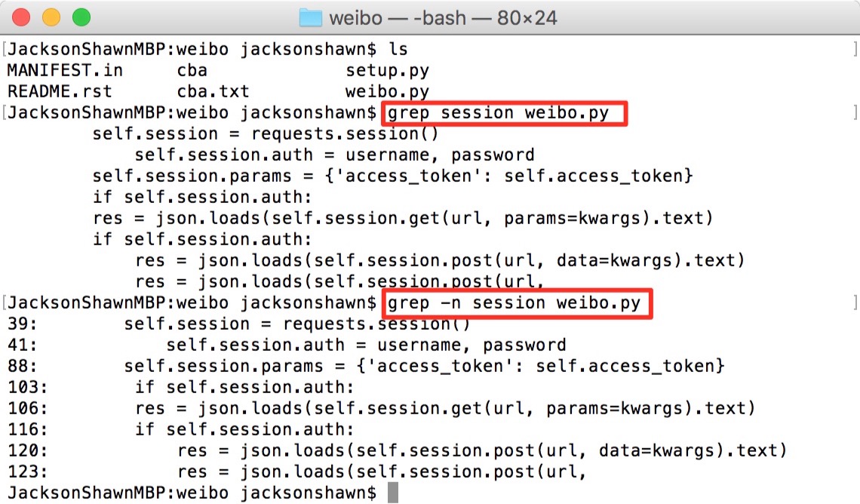
Task: Select the filename setup.py in ls output
Action: [x=386, y=69]
